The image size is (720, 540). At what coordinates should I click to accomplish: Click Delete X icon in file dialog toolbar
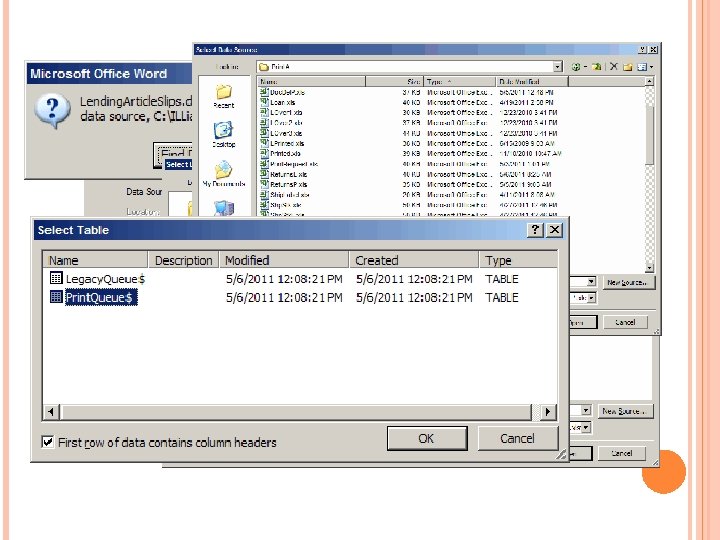pos(614,67)
